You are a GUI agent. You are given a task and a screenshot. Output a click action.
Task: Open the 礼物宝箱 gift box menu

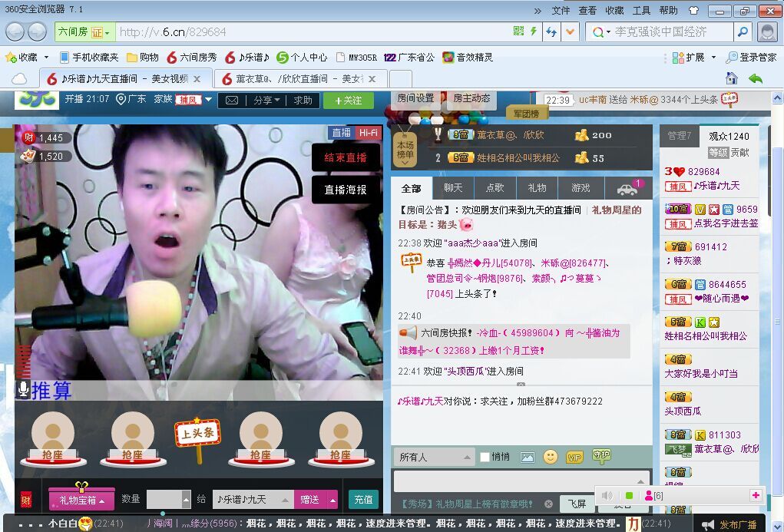(81, 500)
